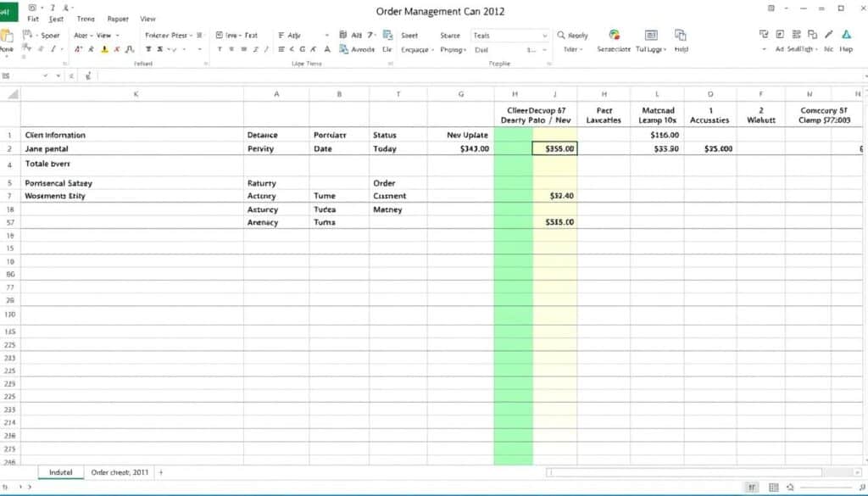Screen dimensions: 868x496
Task: Open the View dropdown beside Abar
Action: [x=108, y=35]
